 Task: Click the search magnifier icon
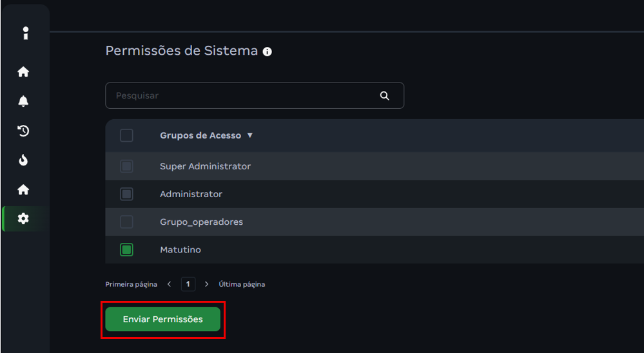[x=385, y=95]
